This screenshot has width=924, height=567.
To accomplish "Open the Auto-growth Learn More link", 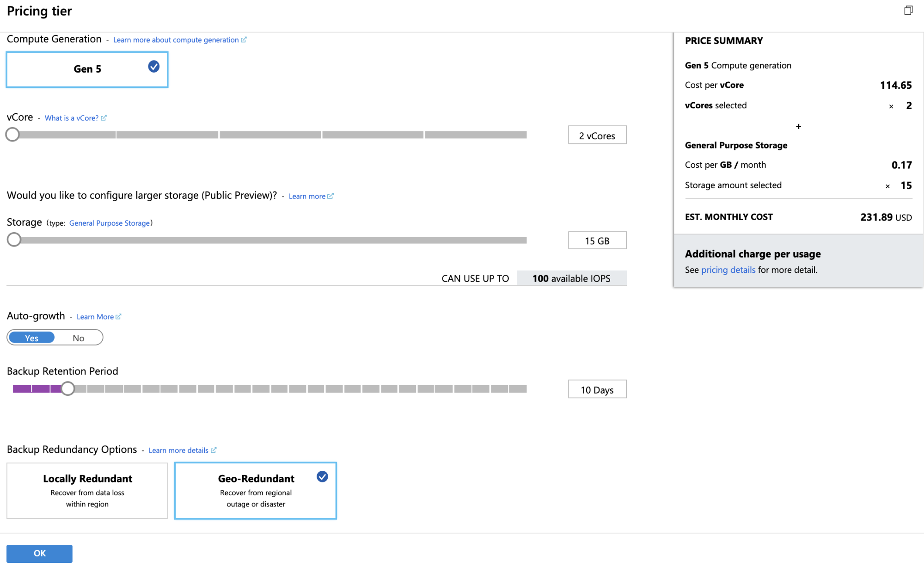I will 95,317.
